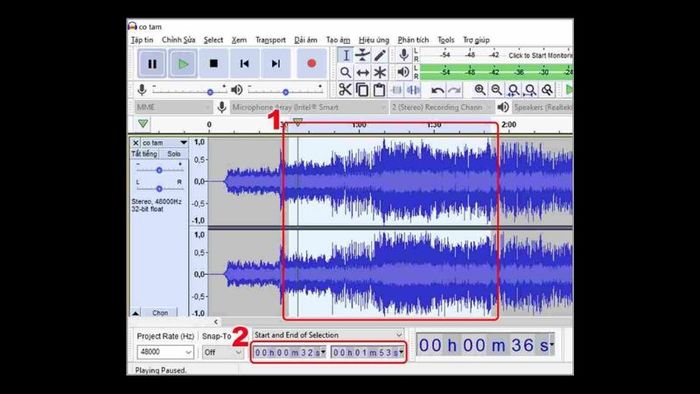Click the Chọn track select button
The image size is (700, 394).
[x=160, y=312]
